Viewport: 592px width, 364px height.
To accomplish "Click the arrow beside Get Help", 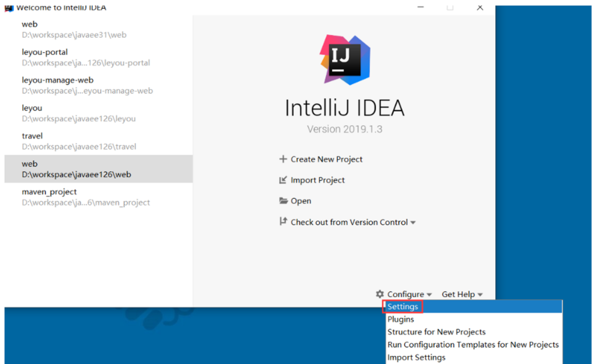I will 480,295.
